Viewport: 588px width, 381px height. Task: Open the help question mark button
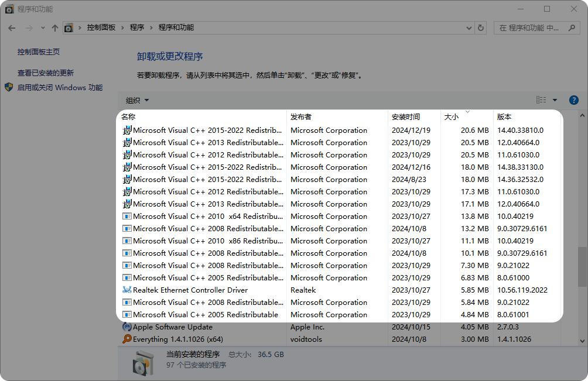(573, 100)
